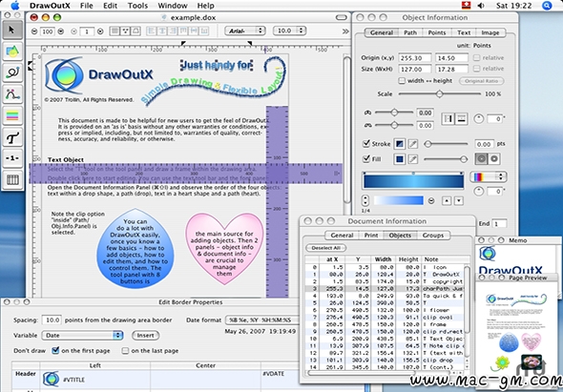This screenshot has height=392, width=563.
Task: Open the Text tab in Object Information
Action: click(x=464, y=32)
